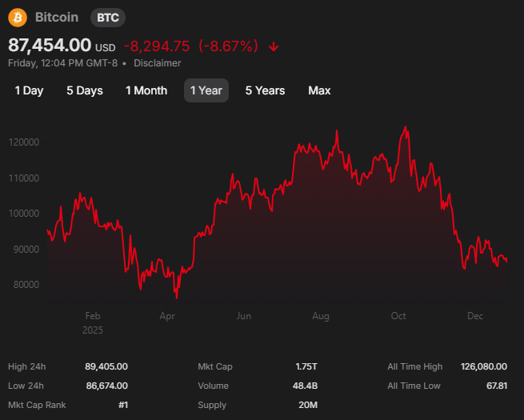This screenshot has width=524, height=420.
Task: Click the Feb x-axis label
Action: pos(93,316)
